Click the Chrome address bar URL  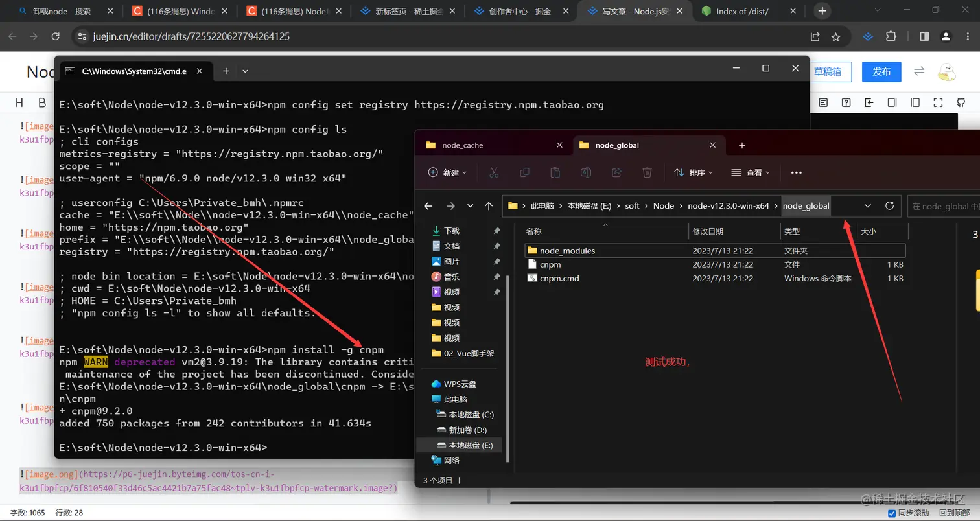[192, 37]
